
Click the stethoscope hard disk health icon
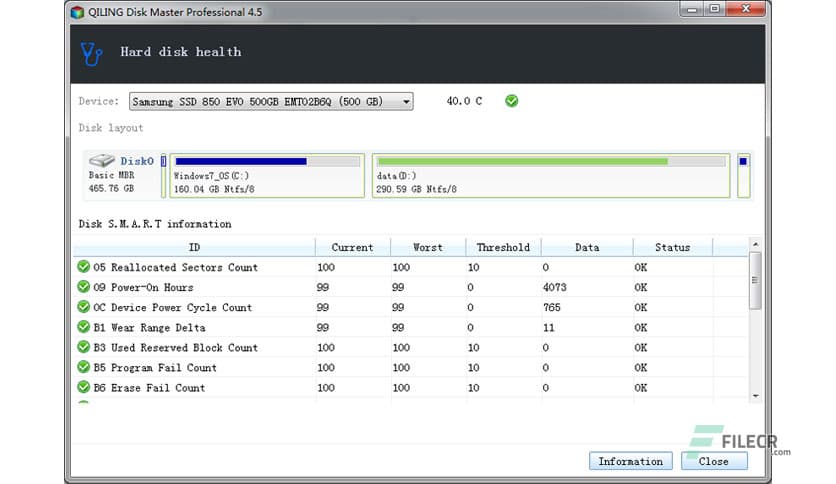point(91,54)
